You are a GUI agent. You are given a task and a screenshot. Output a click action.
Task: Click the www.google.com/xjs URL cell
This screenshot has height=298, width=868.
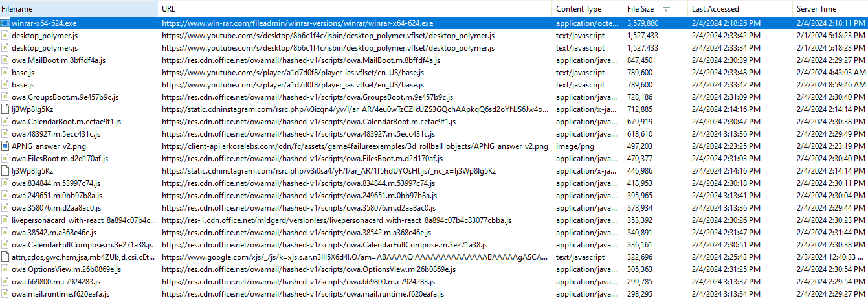(355, 257)
